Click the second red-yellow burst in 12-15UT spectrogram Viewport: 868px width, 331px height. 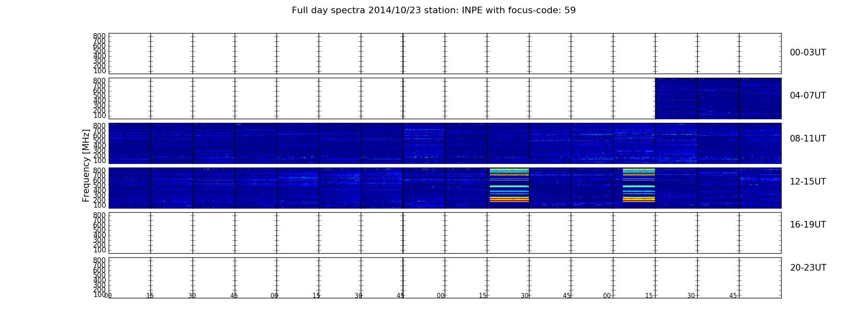pyautogui.click(x=639, y=185)
